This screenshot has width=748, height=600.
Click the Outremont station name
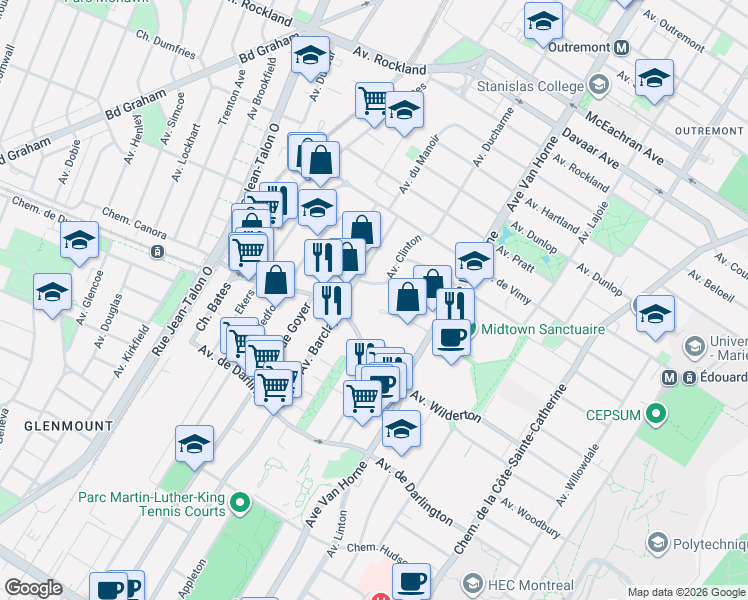[579, 47]
